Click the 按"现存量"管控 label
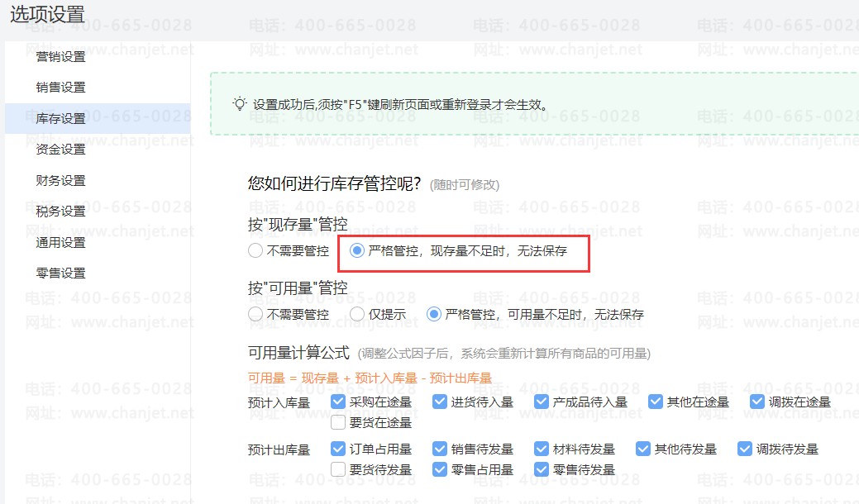 pyautogui.click(x=298, y=224)
